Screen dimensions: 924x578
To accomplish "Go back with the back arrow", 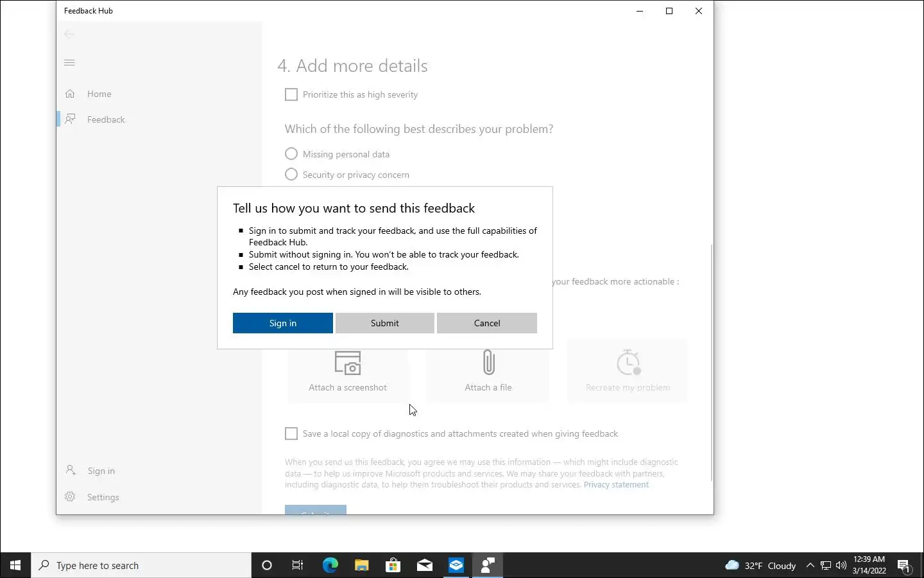I will click(69, 34).
